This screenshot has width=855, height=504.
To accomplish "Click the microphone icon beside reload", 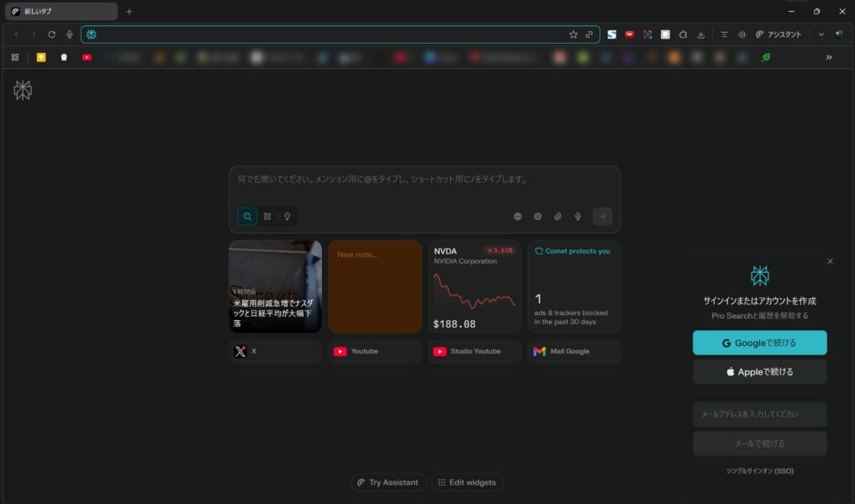I will coord(70,34).
